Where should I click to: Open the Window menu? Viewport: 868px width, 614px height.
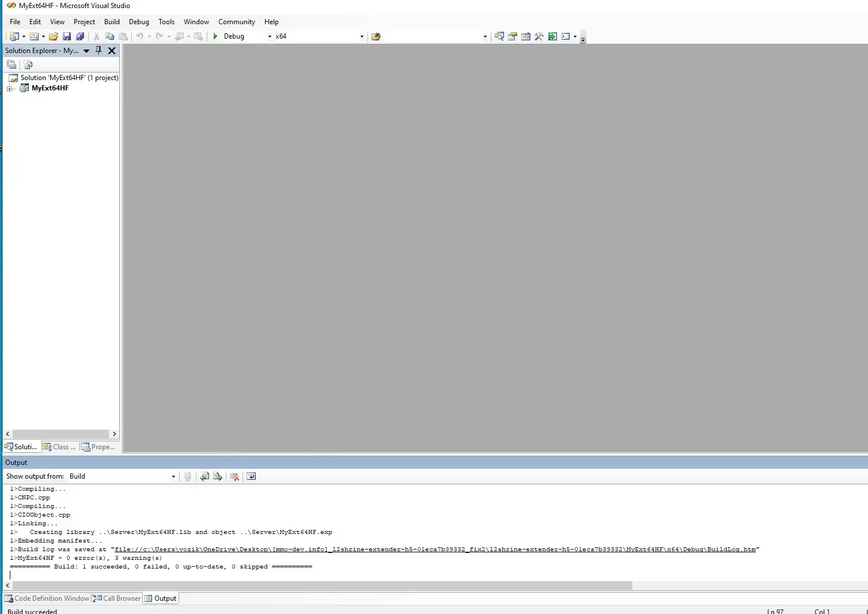tap(196, 22)
